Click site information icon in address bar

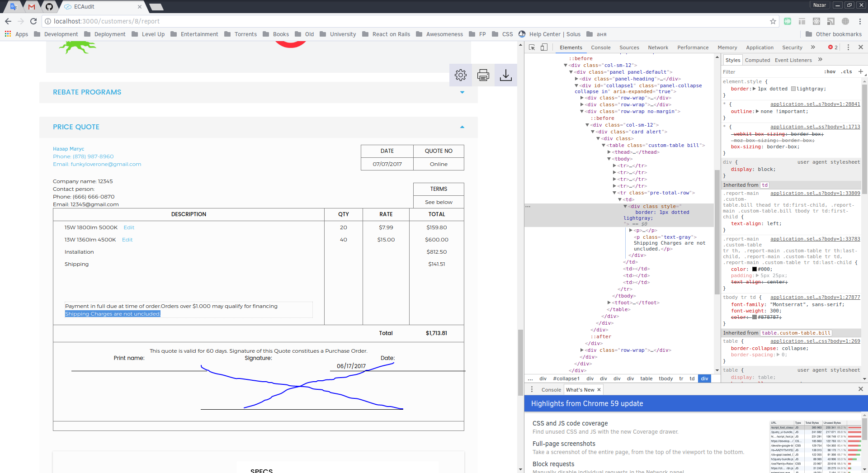click(x=47, y=21)
